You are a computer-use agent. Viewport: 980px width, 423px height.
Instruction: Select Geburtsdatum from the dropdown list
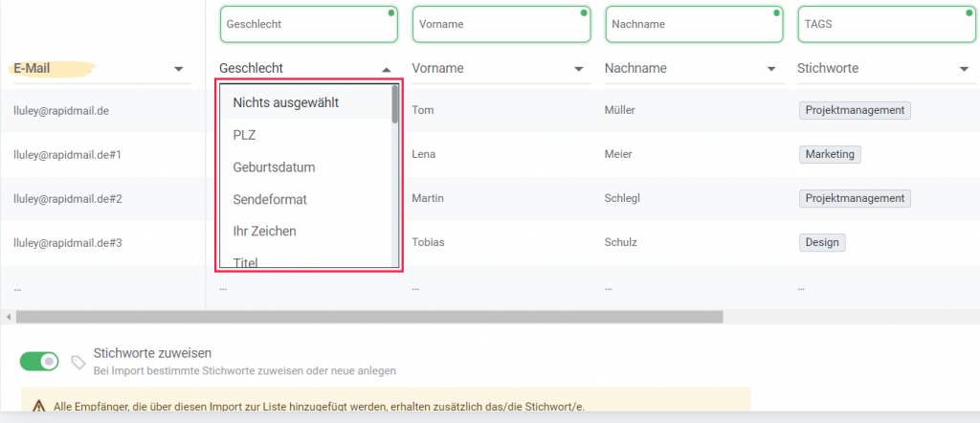coord(274,167)
